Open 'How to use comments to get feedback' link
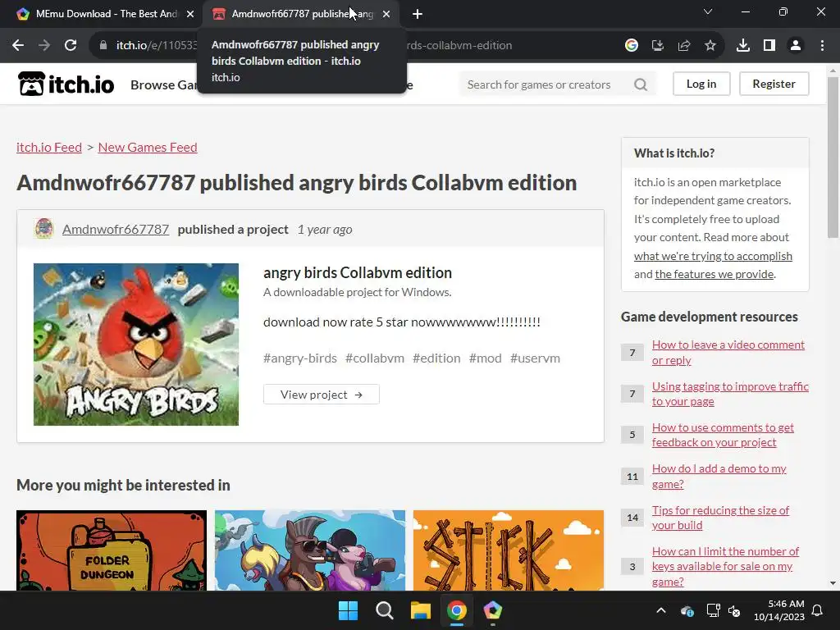 pyautogui.click(x=723, y=435)
